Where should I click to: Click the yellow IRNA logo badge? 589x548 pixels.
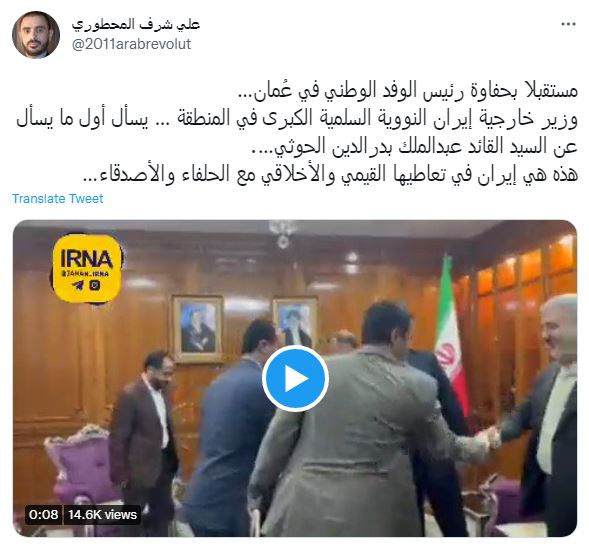(x=87, y=269)
